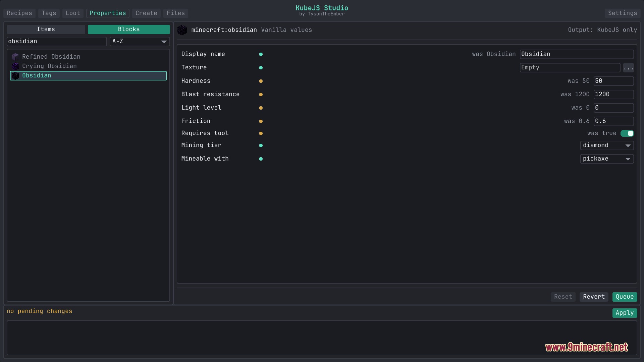Image resolution: width=644 pixels, height=362 pixels.
Task: Select the Properties tab
Action: click(108, 13)
